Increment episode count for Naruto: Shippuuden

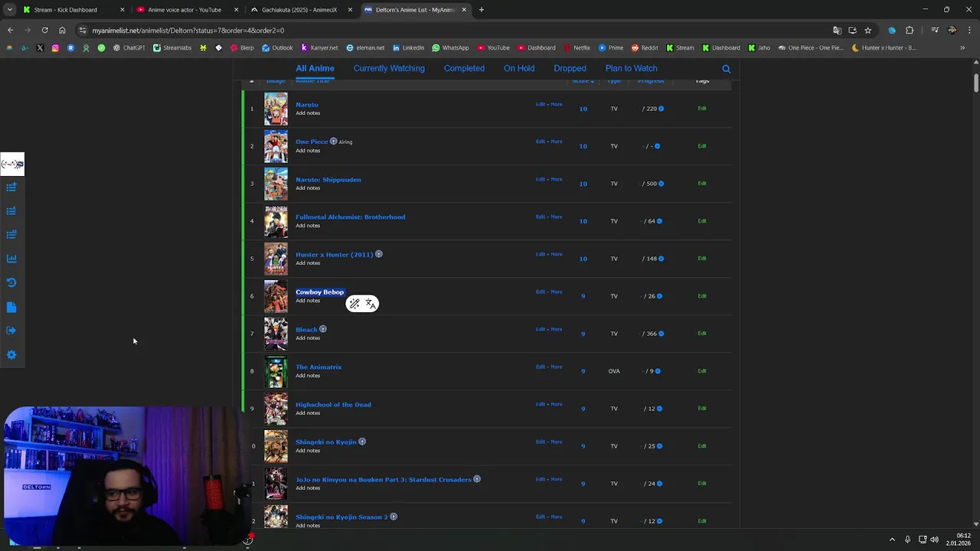tap(661, 184)
